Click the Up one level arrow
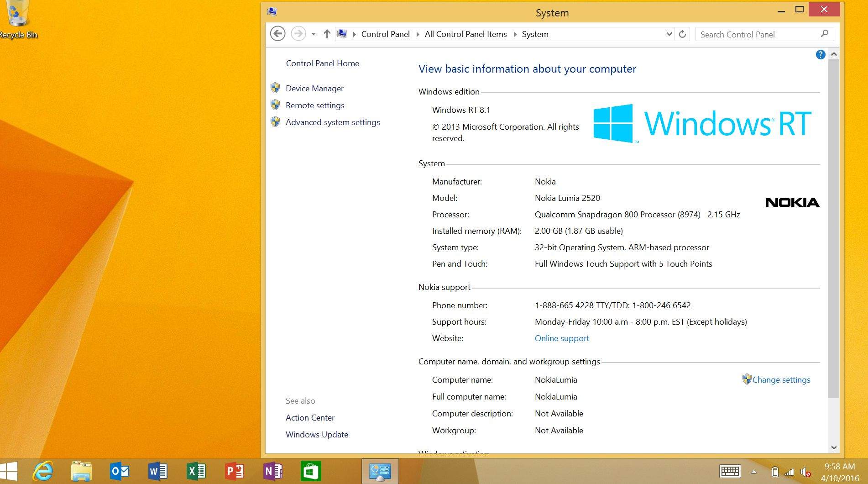Image resolution: width=868 pixels, height=484 pixels. tap(327, 34)
